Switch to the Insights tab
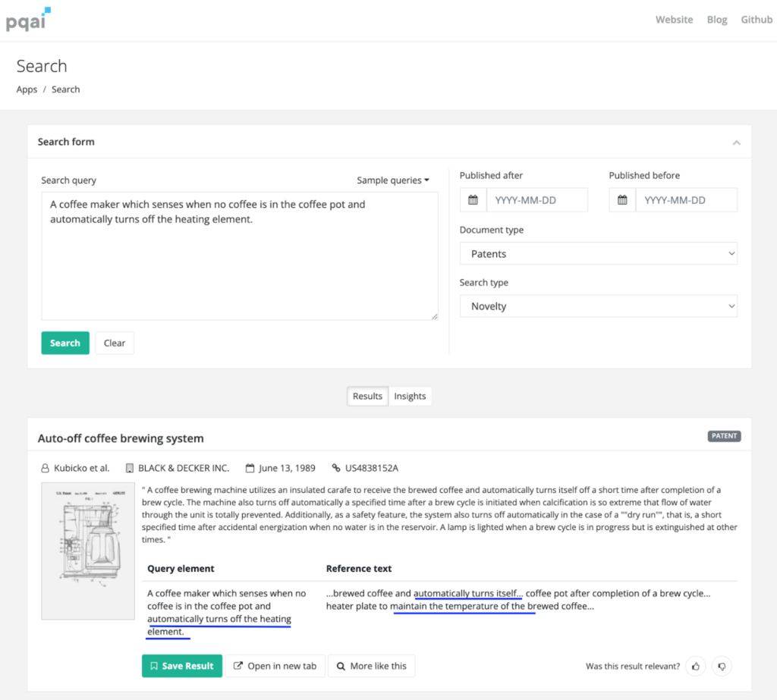This screenshot has height=700, width=777. [410, 397]
